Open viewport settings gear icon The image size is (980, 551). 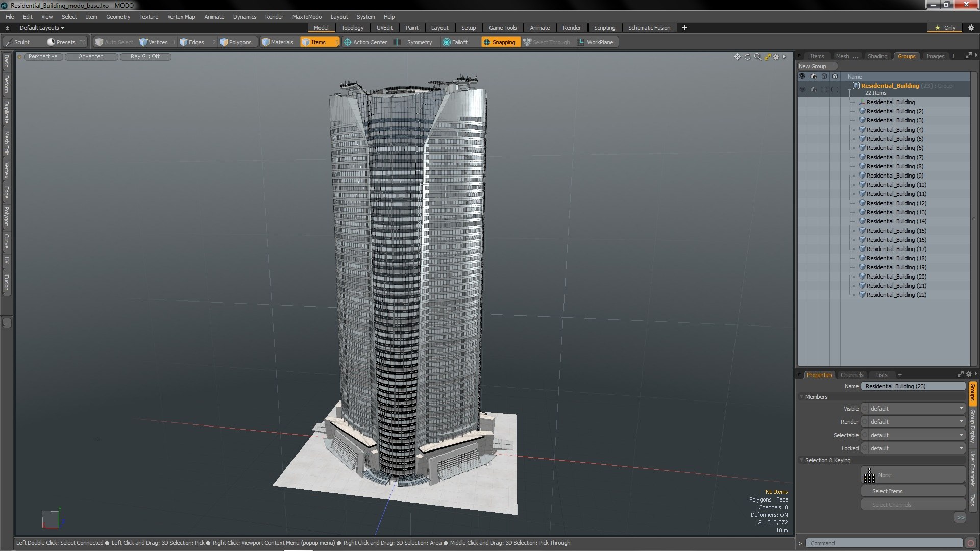(776, 57)
